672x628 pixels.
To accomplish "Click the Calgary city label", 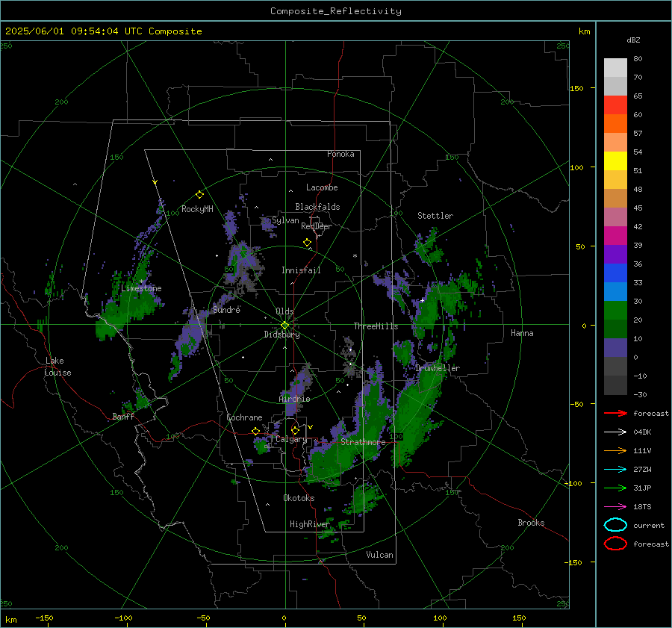I will click(291, 439).
